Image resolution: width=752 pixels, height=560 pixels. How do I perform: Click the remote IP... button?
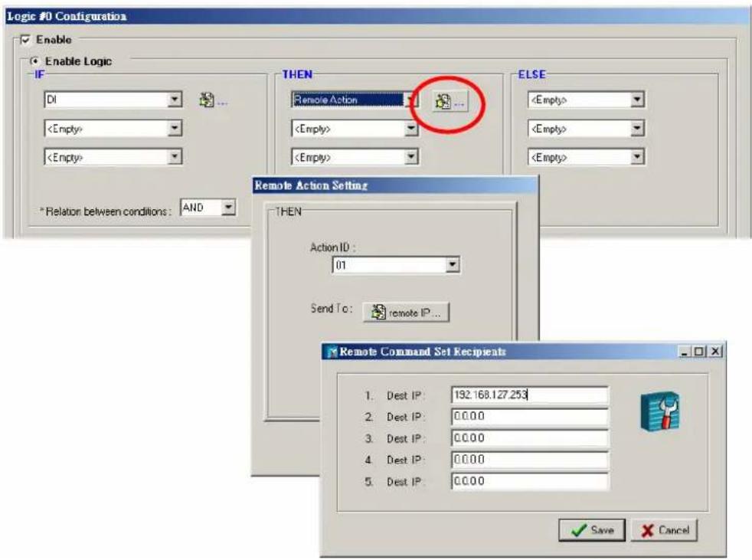coord(406,313)
